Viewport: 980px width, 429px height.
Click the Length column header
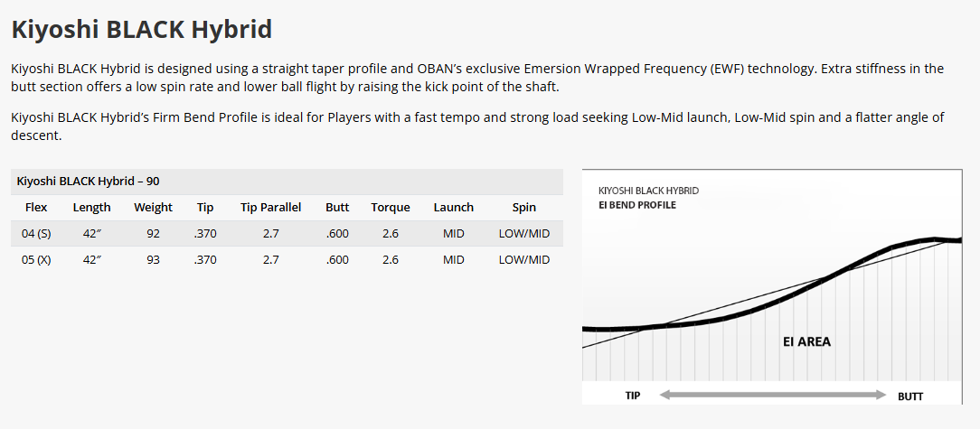pos(91,207)
